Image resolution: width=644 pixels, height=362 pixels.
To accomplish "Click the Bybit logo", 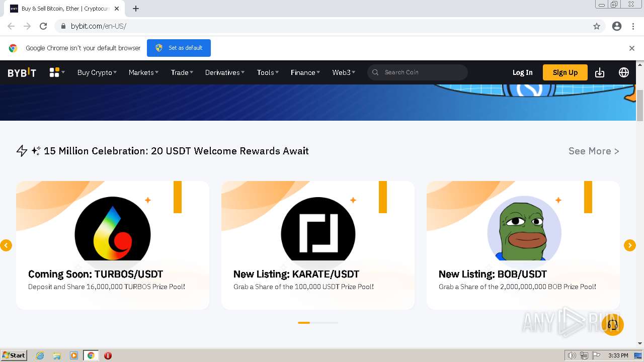I will [22, 72].
